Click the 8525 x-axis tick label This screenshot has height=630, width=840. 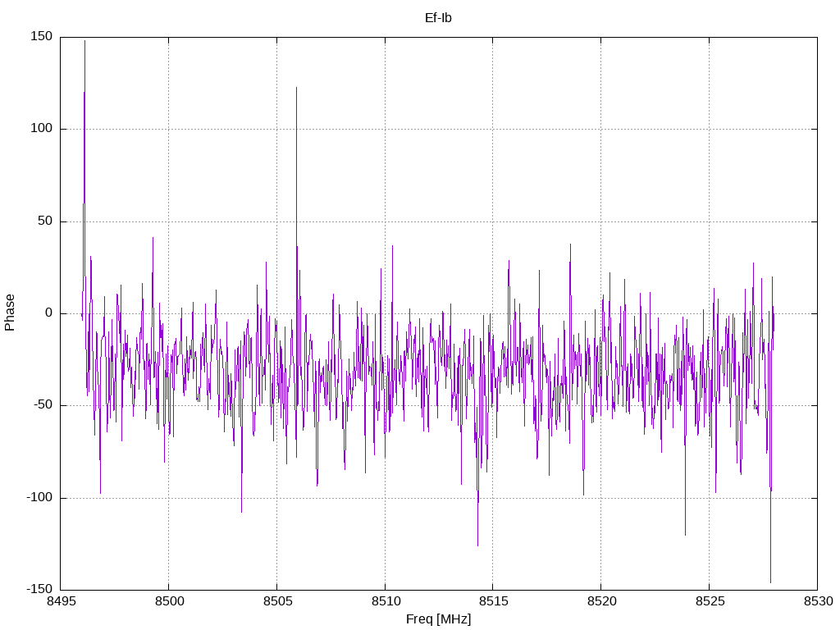[x=710, y=601]
